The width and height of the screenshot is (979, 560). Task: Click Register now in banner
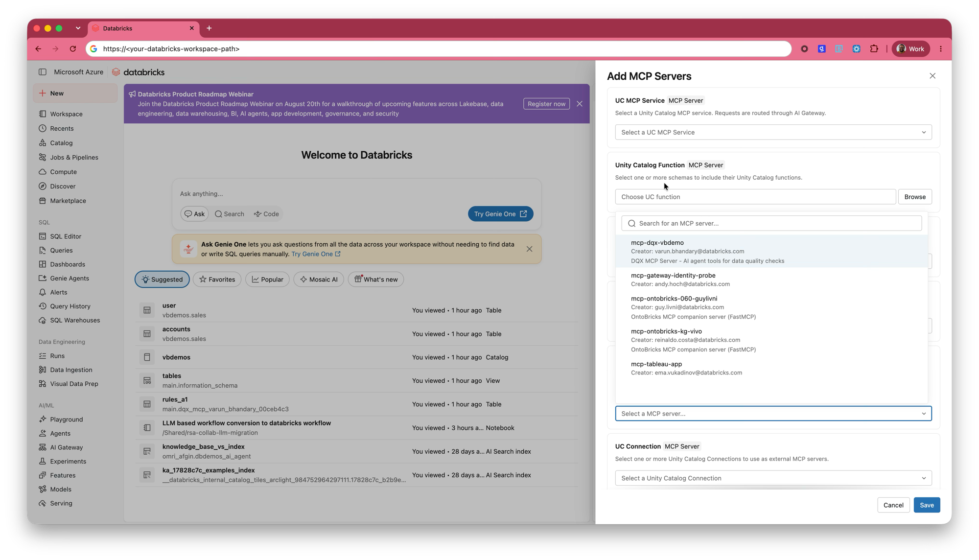[546, 104]
